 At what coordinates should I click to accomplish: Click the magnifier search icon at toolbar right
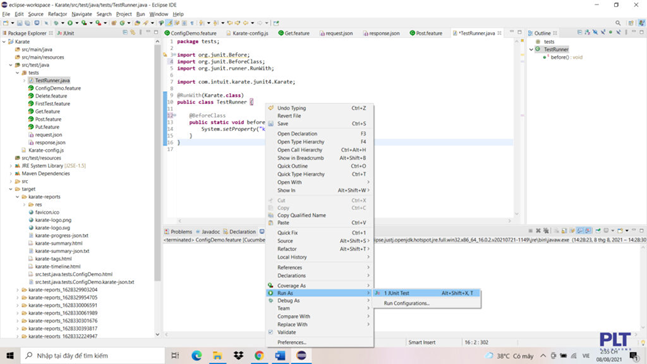tap(618, 23)
